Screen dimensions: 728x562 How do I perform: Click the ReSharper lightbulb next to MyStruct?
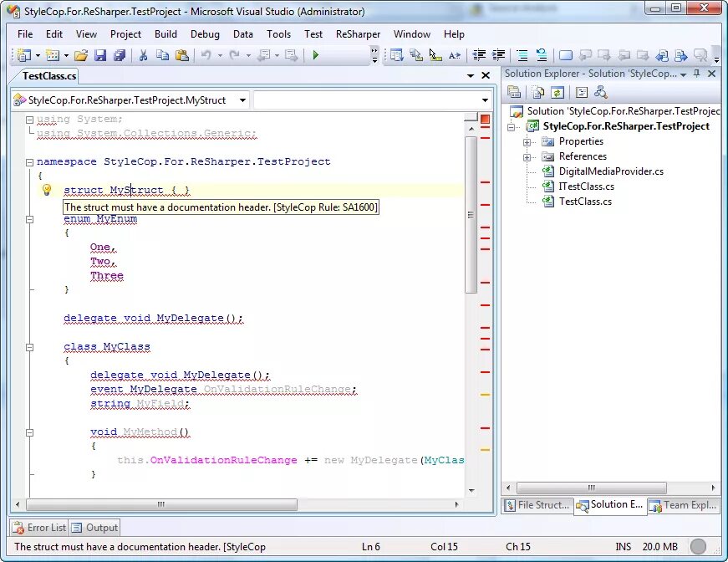coord(46,190)
